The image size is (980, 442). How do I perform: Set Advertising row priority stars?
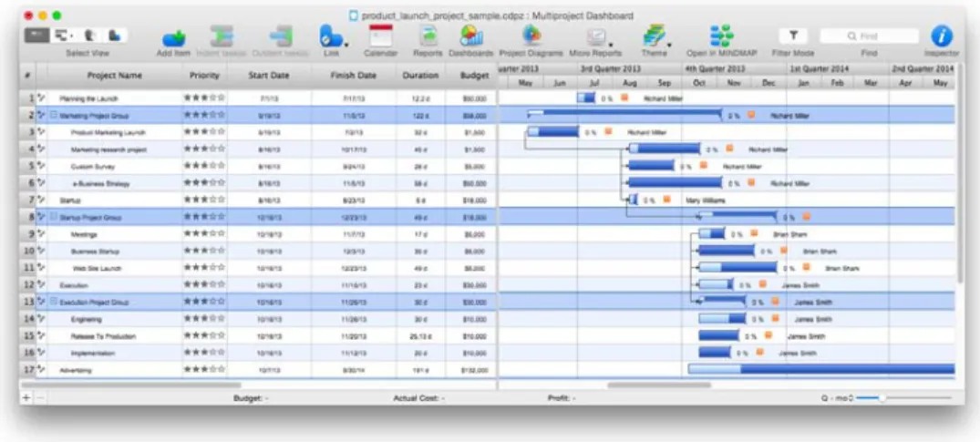[204, 369]
